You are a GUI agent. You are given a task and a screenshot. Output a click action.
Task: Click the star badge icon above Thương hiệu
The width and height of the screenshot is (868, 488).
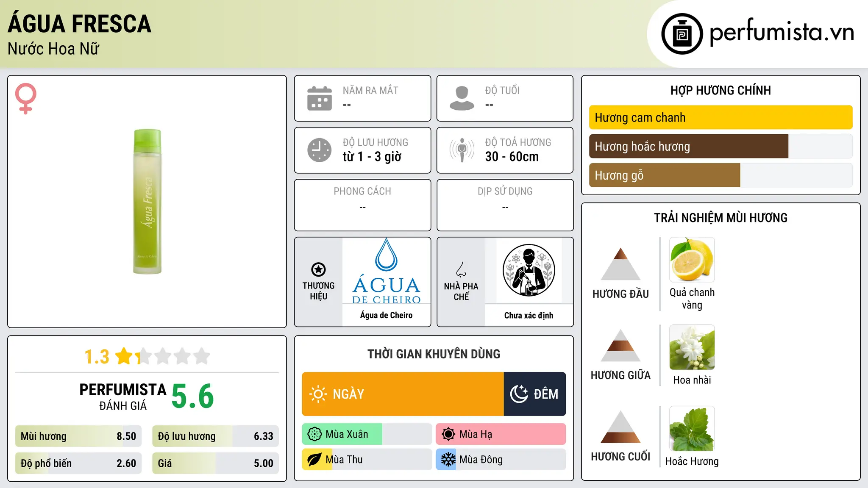318,269
